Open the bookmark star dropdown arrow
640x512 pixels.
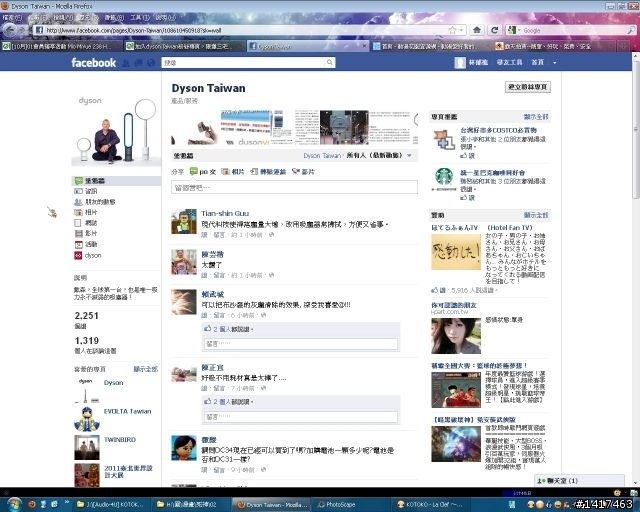pyautogui.click(x=461, y=30)
